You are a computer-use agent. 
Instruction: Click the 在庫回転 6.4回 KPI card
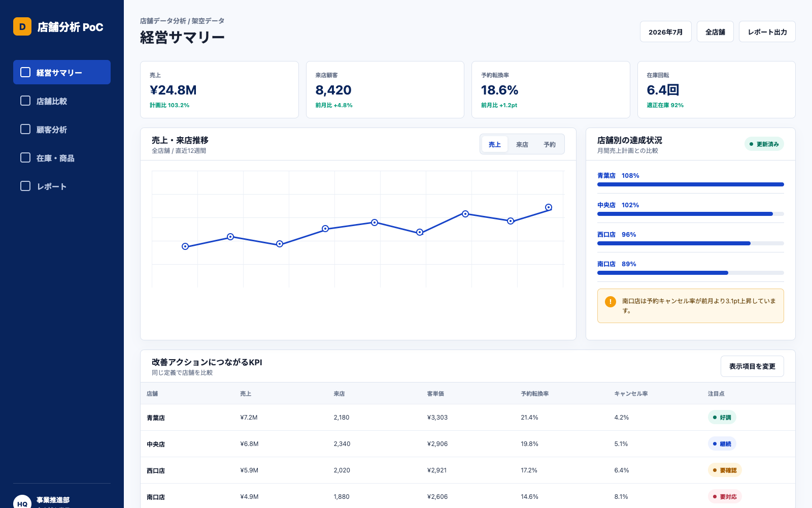[x=717, y=90]
